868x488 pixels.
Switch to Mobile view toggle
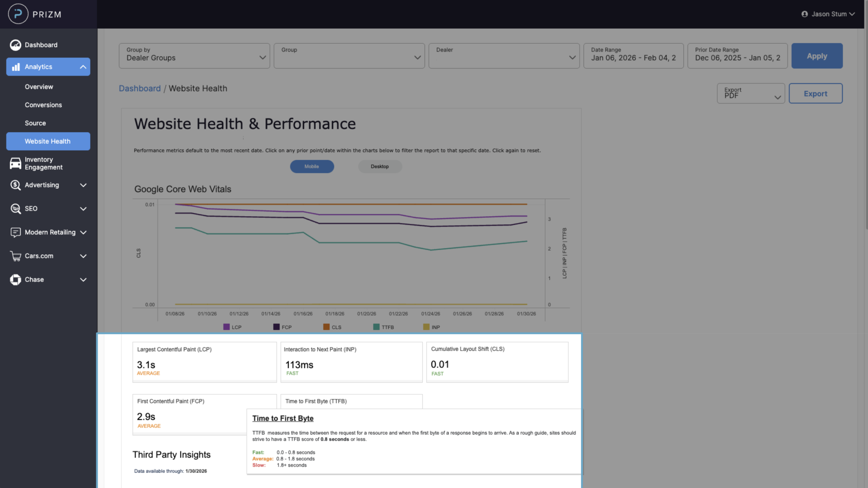point(312,166)
